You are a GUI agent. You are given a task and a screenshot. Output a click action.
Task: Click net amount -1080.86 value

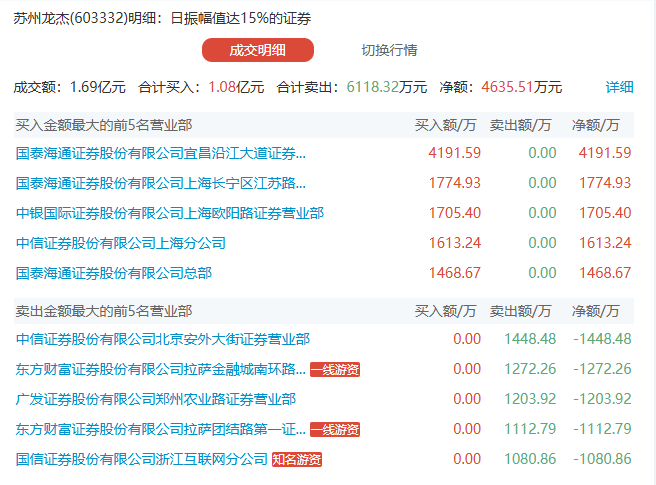(602, 459)
